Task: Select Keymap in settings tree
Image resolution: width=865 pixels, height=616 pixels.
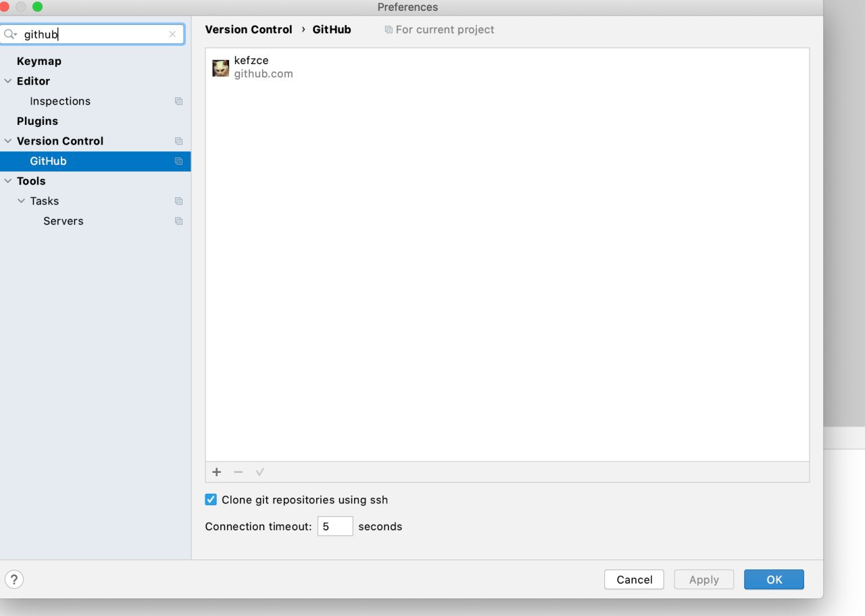Action: (39, 61)
